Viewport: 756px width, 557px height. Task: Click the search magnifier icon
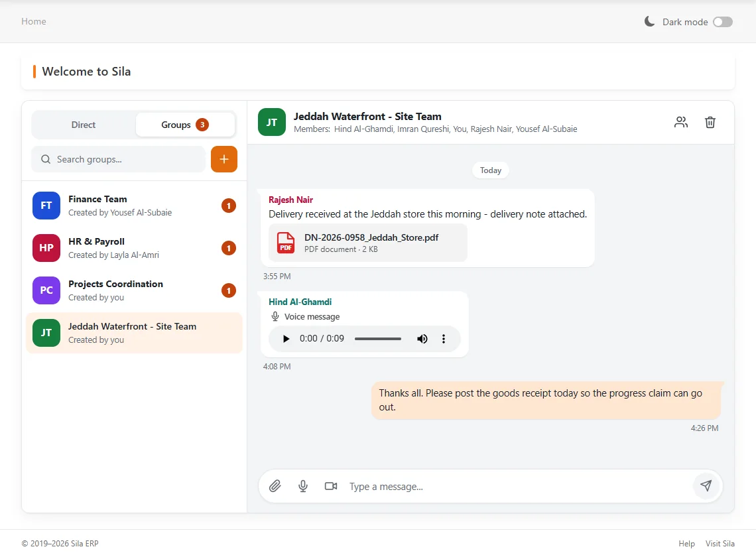click(46, 159)
